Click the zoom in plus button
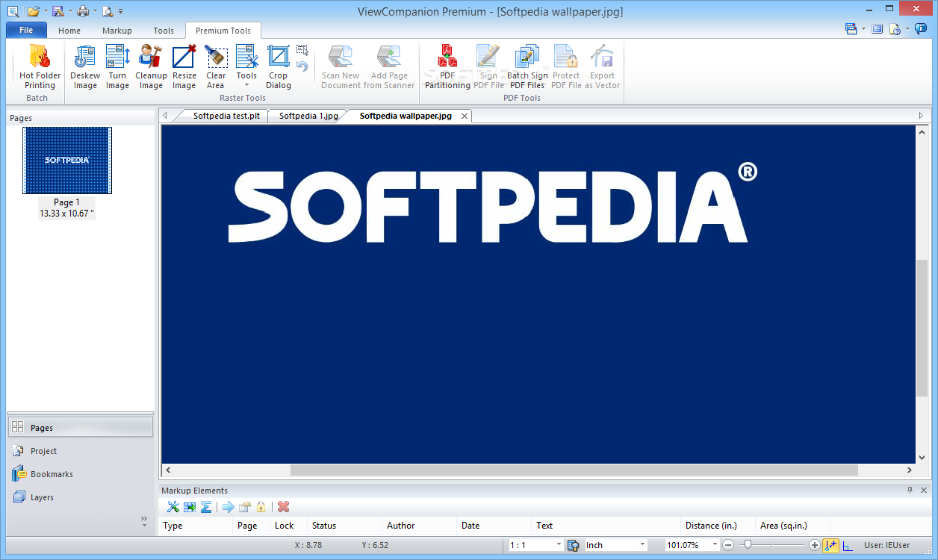This screenshot has width=938, height=560. point(815,545)
